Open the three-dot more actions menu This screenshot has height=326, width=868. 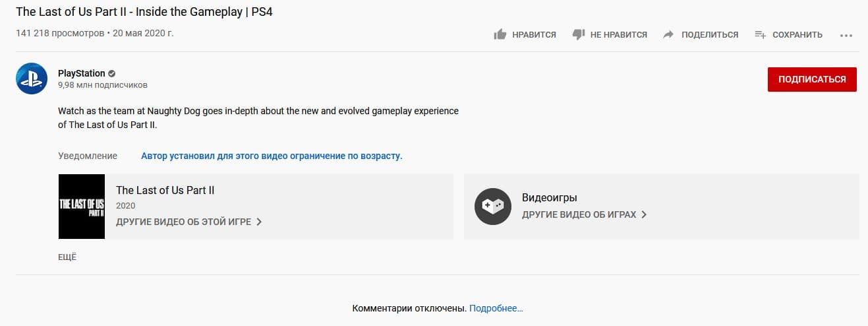point(846,35)
